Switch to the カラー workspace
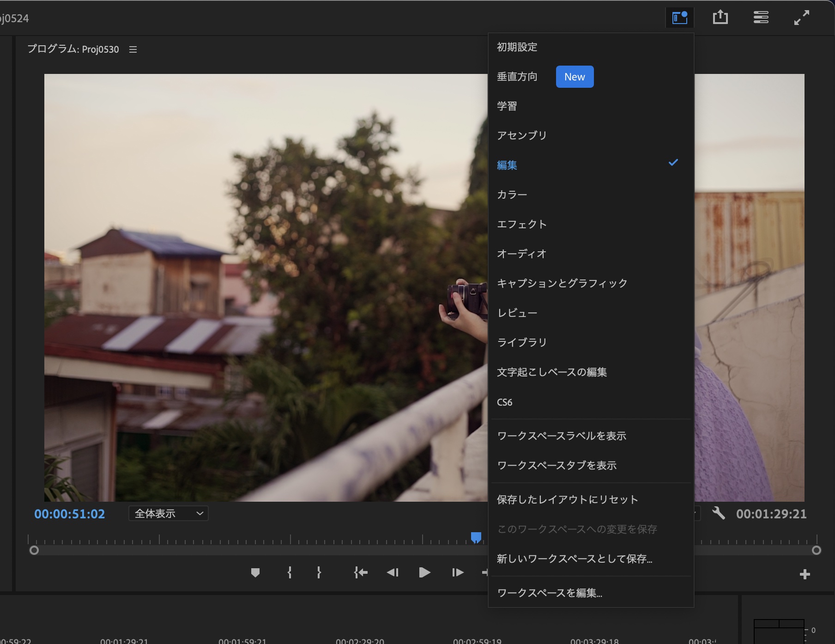This screenshot has width=835, height=644. point(512,194)
